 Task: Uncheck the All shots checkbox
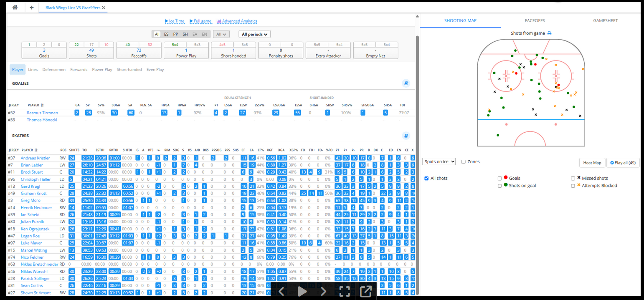pyautogui.click(x=426, y=179)
